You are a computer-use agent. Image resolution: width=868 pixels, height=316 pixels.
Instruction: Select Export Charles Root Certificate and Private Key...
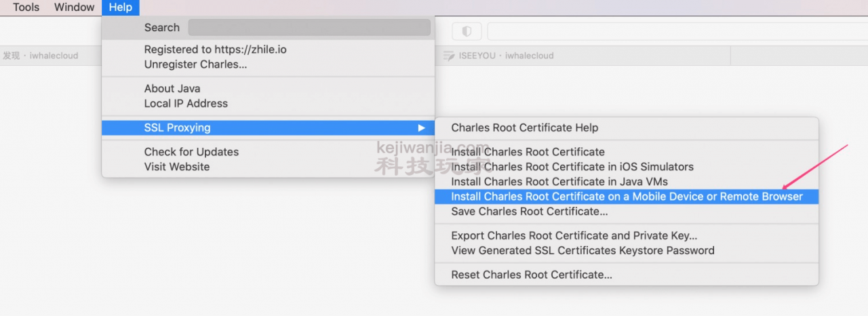click(x=627, y=236)
